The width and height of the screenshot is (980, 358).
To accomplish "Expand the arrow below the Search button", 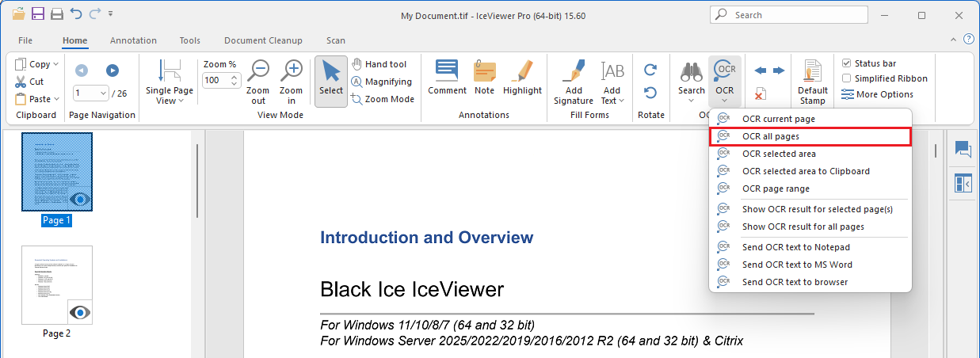I will (x=692, y=101).
